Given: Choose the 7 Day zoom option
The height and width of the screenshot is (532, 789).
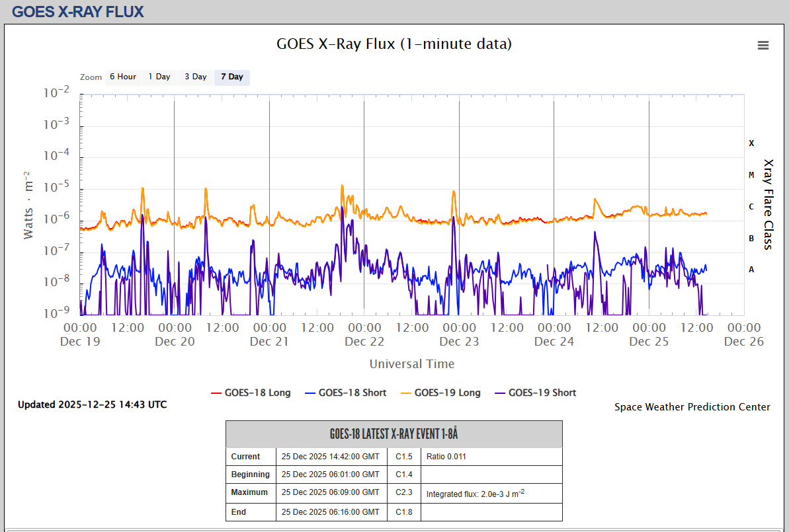Looking at the screenshot, I should [x=231, y=77].
